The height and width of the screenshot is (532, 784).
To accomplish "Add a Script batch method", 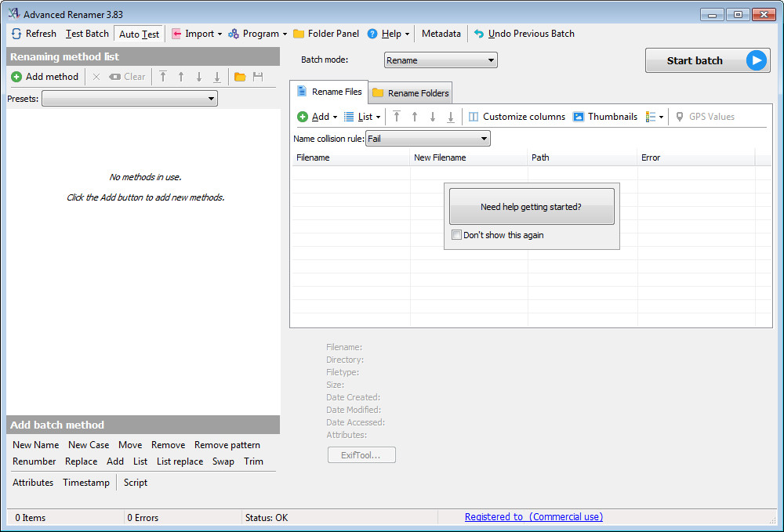I will tap(136, 482).
